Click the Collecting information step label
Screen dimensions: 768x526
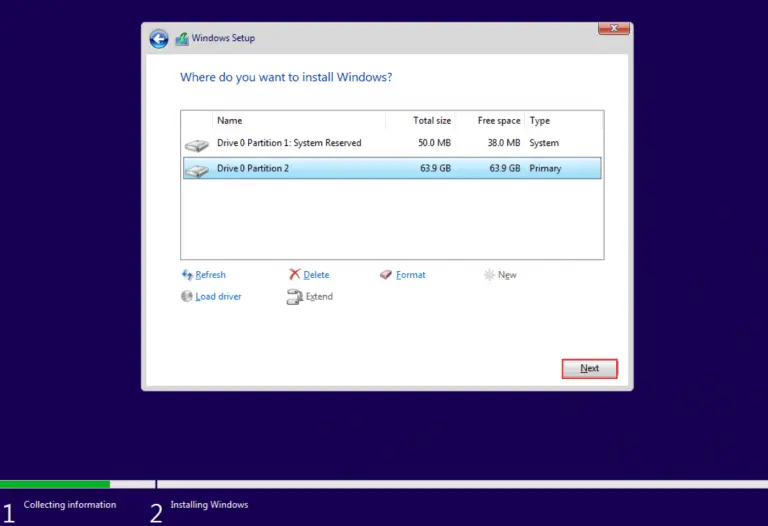click(x=70, y=504)
